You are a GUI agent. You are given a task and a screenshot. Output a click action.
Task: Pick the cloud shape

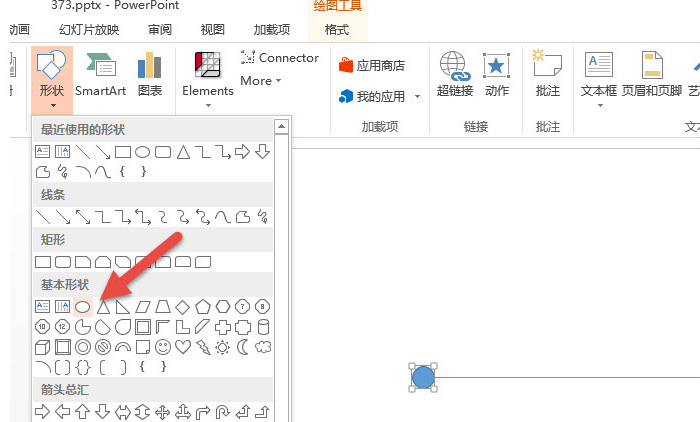click(x=263, y=347)
